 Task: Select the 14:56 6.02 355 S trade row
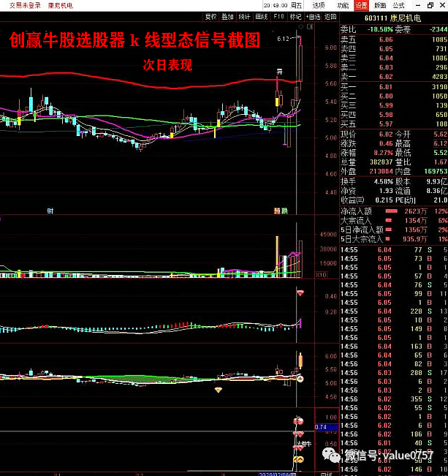click(x=394, y=399)
